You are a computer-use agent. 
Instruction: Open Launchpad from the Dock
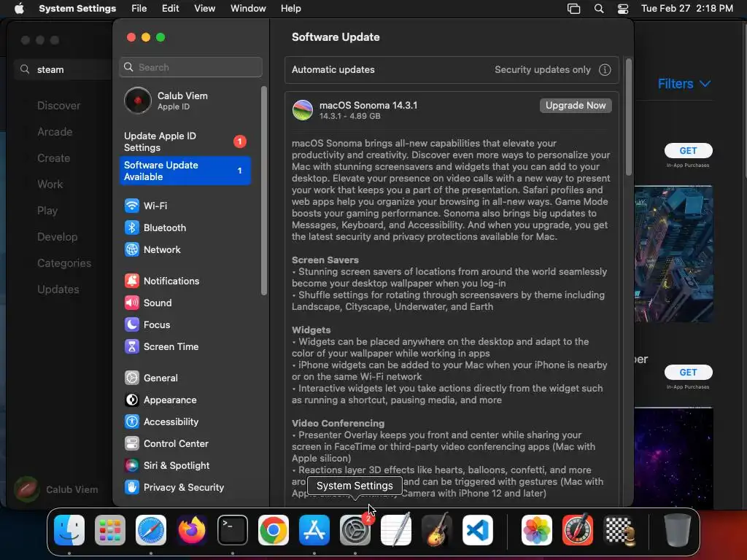pos(110,530)
